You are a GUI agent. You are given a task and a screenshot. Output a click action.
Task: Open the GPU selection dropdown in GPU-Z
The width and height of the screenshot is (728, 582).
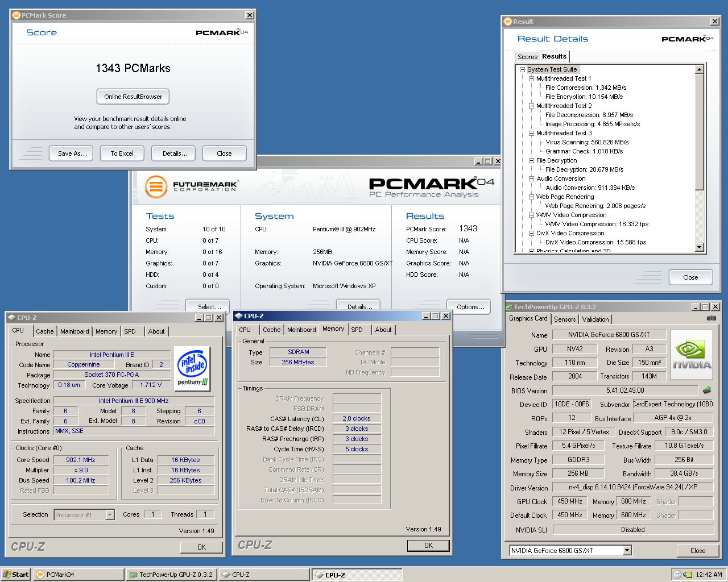pos(627,550)
